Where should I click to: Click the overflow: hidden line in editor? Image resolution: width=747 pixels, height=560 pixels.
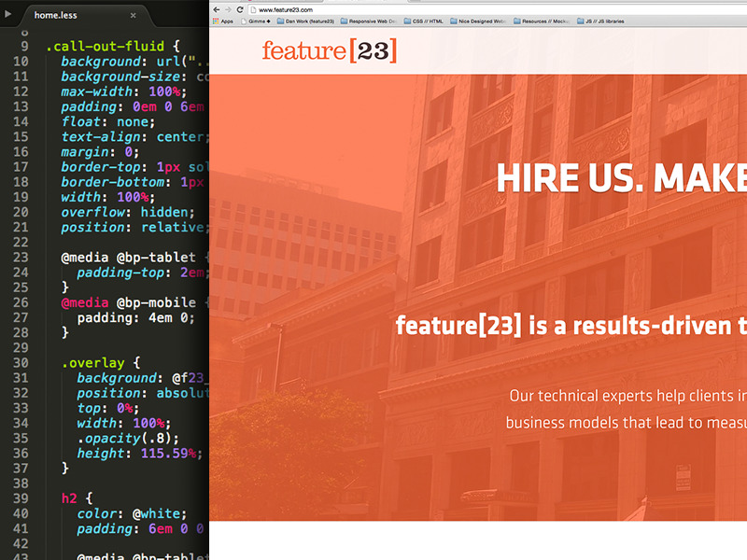(x=128, y=213)
